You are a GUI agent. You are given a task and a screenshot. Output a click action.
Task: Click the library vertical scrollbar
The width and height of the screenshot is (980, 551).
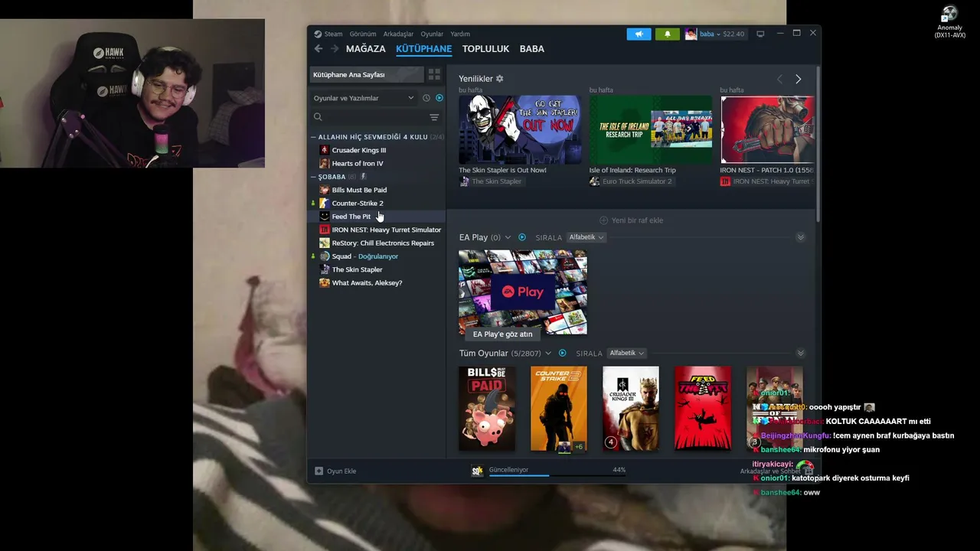pyautogui.click(x=818, y=145)
